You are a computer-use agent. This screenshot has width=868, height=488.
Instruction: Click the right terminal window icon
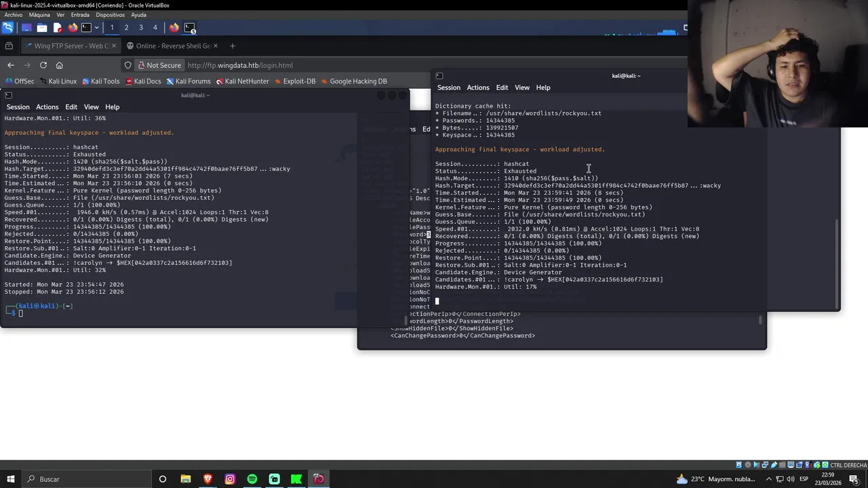[439, 76]
